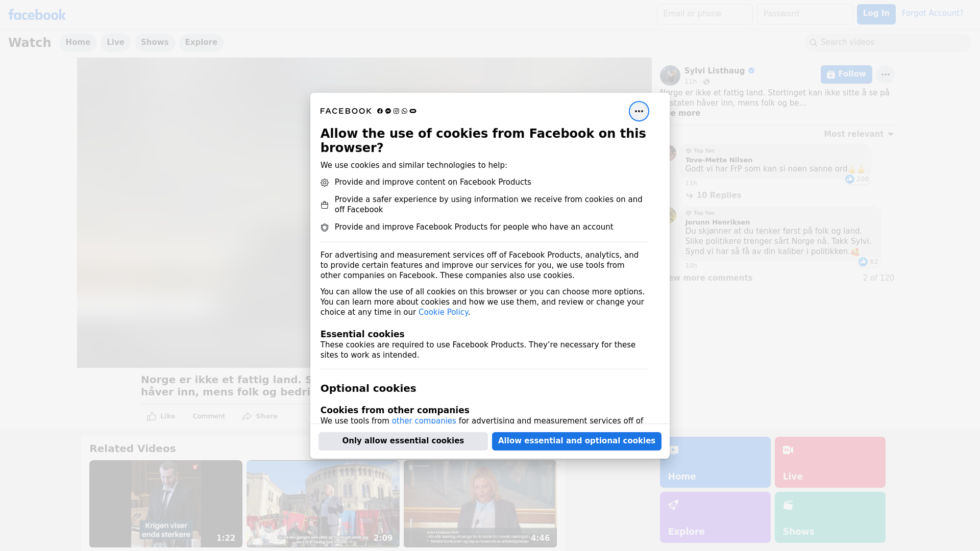Screen dimensions: 980x551
Task: Click Only allow essential cookies
Action: click(x=403, y=441)
